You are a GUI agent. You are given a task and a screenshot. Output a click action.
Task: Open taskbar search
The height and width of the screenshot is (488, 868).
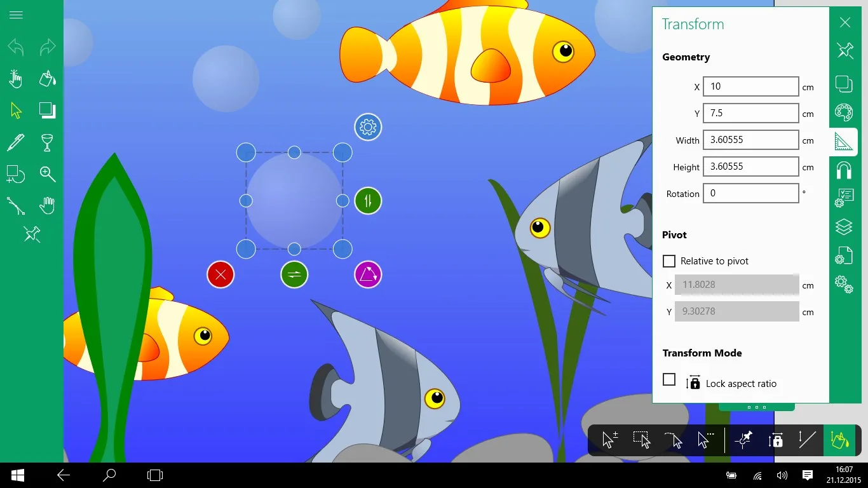tap(109, 475)
